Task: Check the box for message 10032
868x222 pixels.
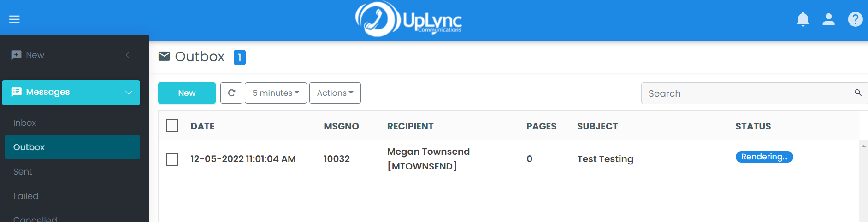Action: click(x=172, y=159)
